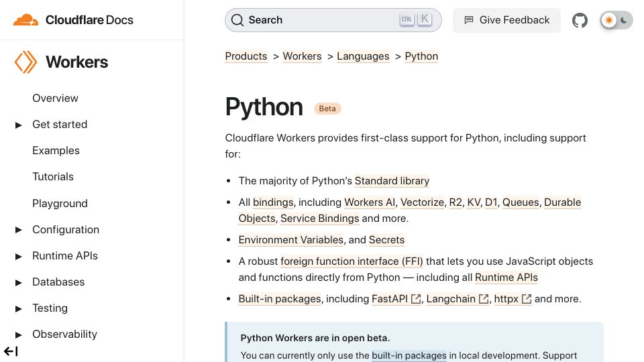Expand the Databases section arrow
Screen dimensions: 644x362
point(18,282)
